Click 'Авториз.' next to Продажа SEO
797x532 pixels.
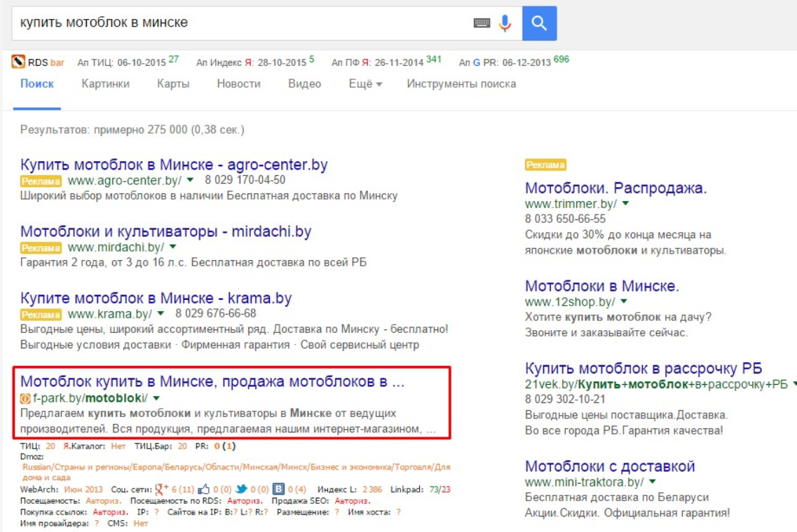[x=353, y=501]
